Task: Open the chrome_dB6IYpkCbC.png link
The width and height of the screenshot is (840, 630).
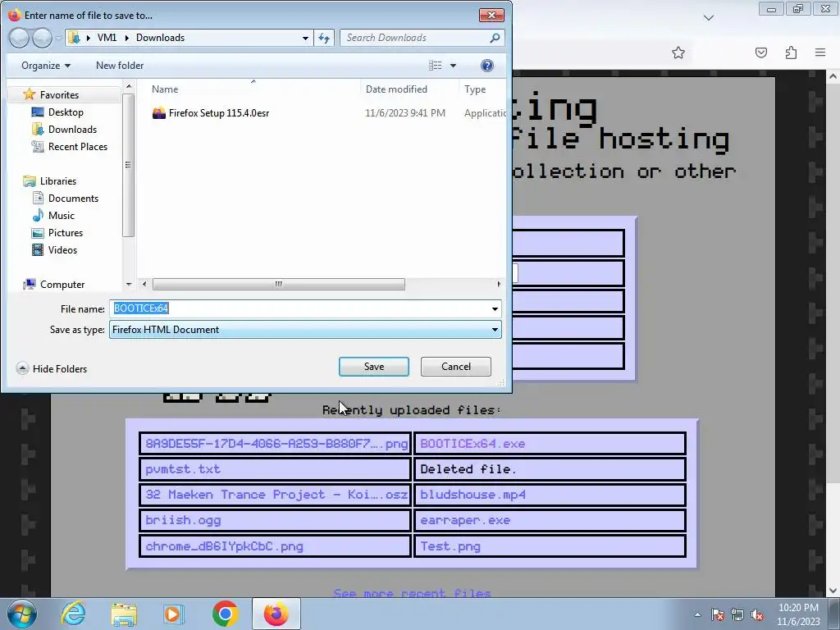Action: click(x=224, y=546)
